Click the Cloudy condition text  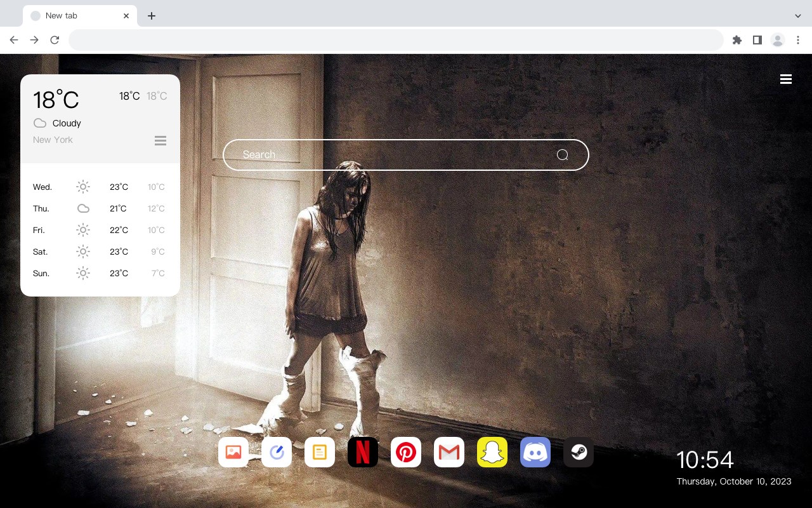[x=67, y=123]
